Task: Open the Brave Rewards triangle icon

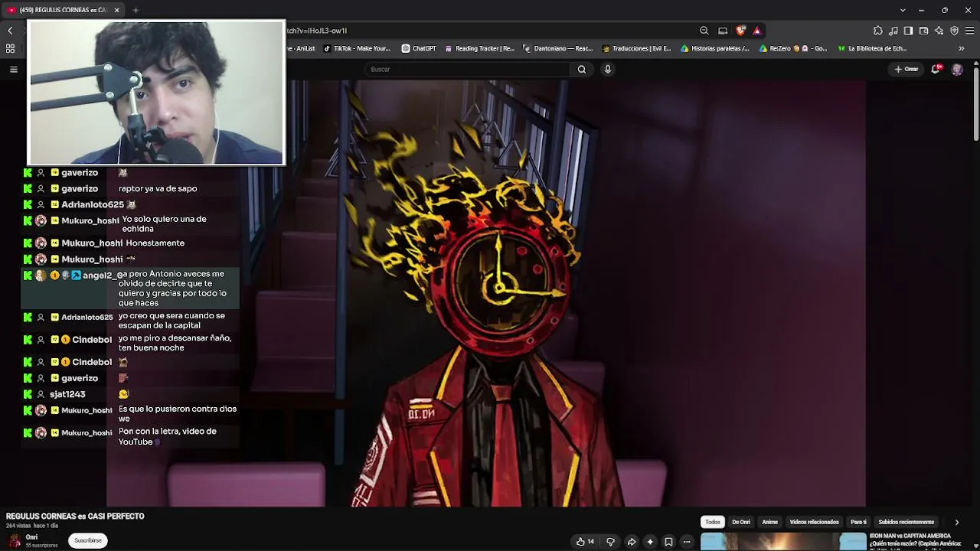Action: (x=757, y=31)
